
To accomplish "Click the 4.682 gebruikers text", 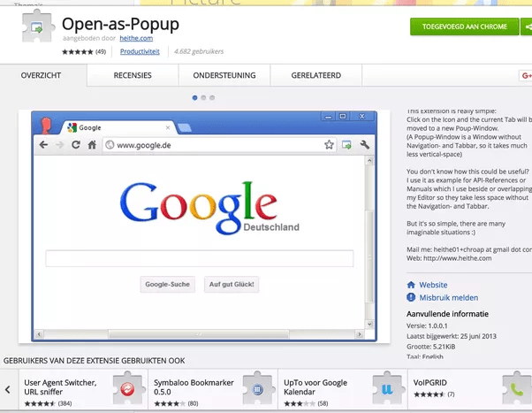I will [199, 51].
